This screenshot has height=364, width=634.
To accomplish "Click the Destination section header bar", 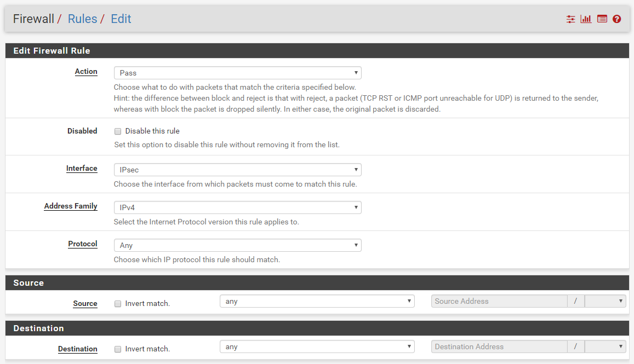I will click(317, 328).
